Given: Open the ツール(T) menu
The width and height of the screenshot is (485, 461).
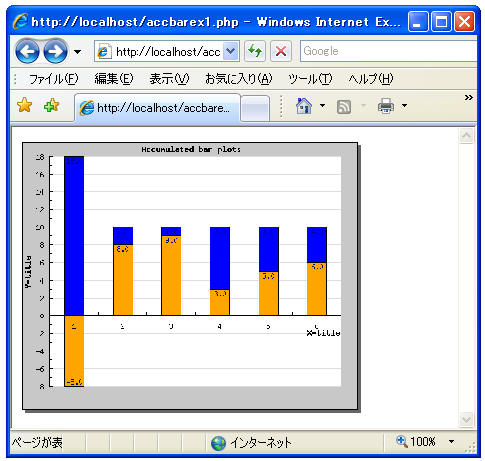Looking at the screenshot, I should [x=310, y=79].
